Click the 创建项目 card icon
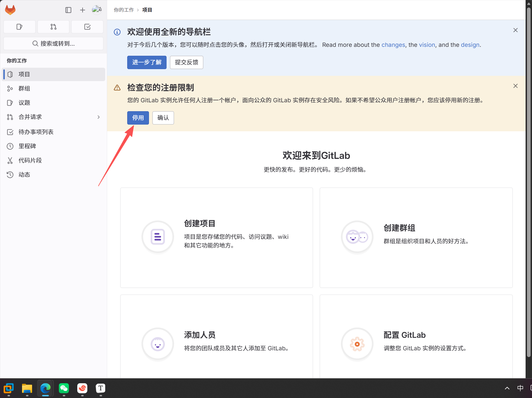Image resolution: width=532 pixels, height=398 pixels. pos(158,237)
